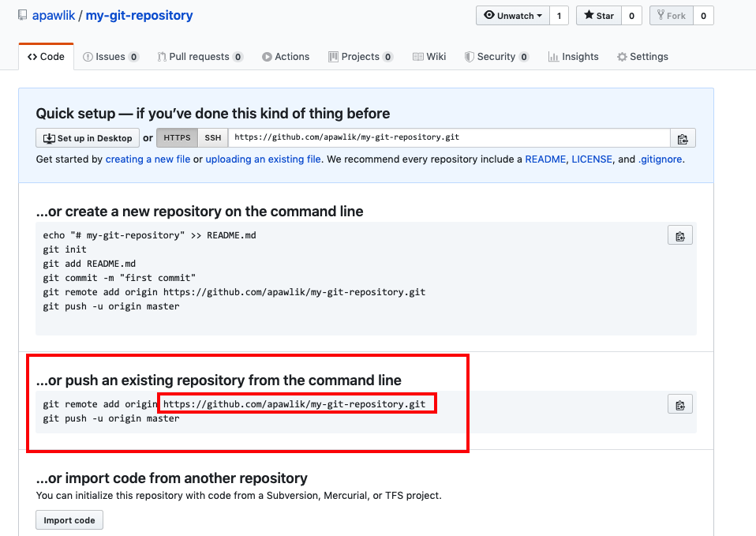756x536 pixels.
Task: Copy the quick setup repository URL to clipboard
Action: tap(683, 138)
